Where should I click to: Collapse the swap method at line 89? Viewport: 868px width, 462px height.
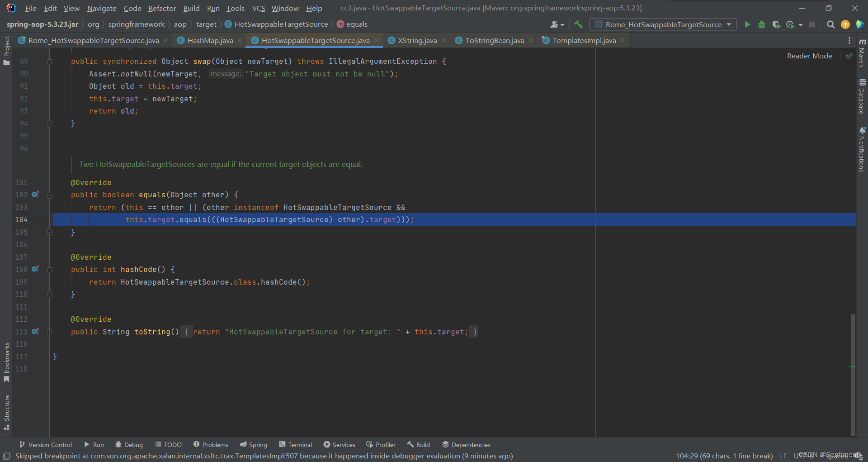click(50, 62)
